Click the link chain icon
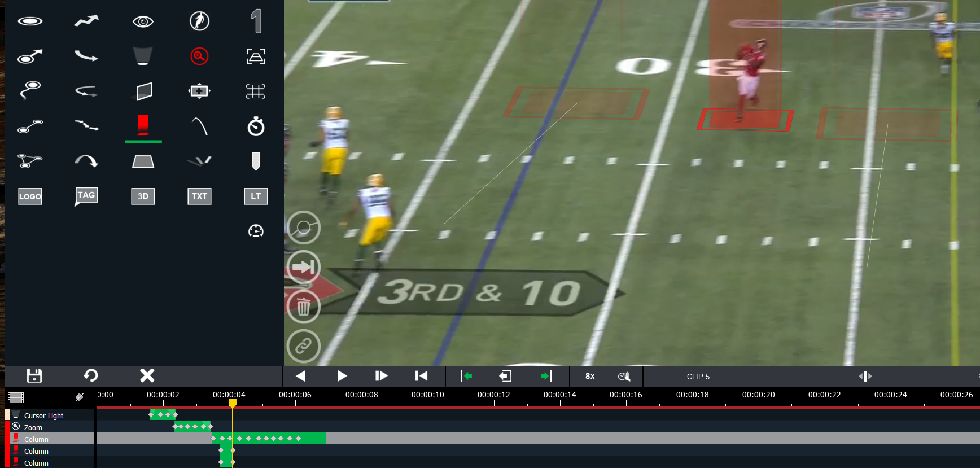 coord(304,346)
